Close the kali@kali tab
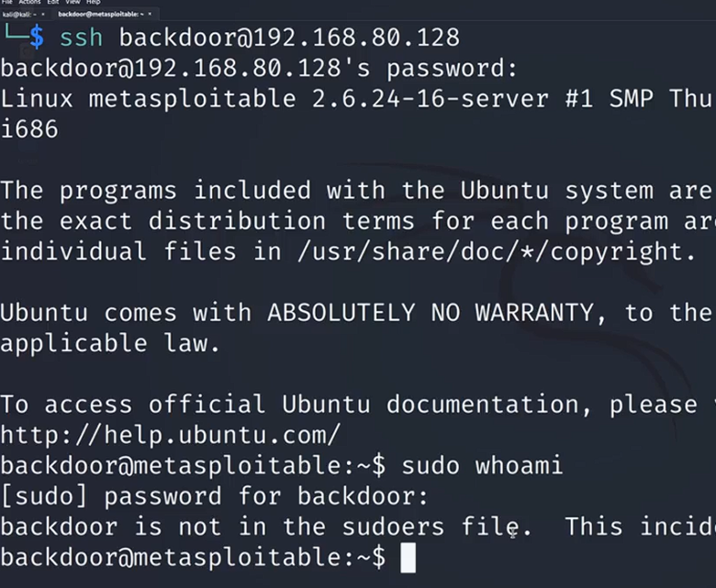Viewport: 716px width, 588px height. point(42,15)
